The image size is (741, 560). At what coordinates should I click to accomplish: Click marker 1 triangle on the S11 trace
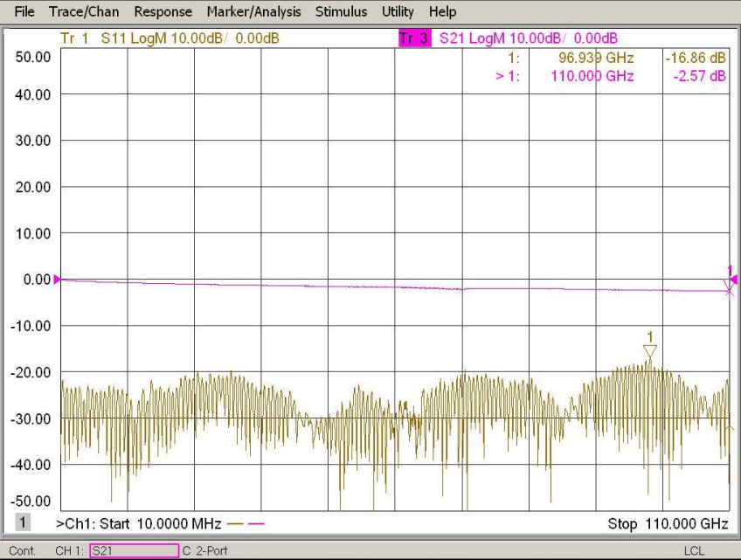(x=649, y=351)
